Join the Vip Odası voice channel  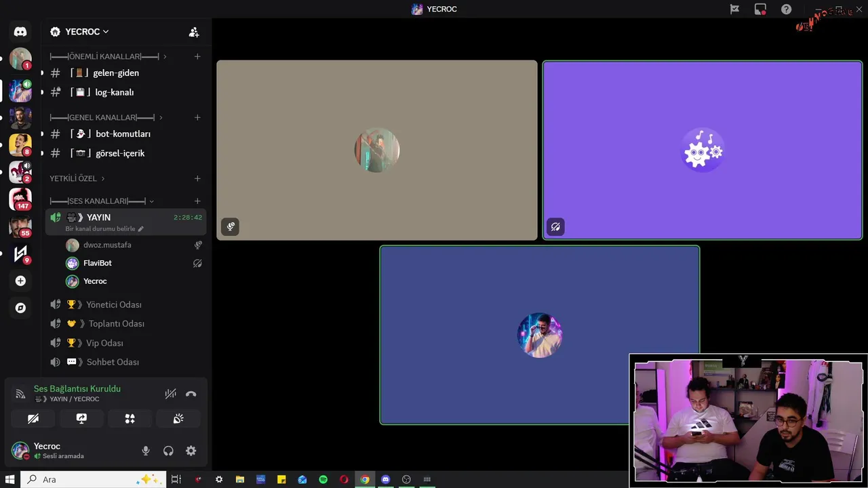pyautogui.click(x=126, y=343)
